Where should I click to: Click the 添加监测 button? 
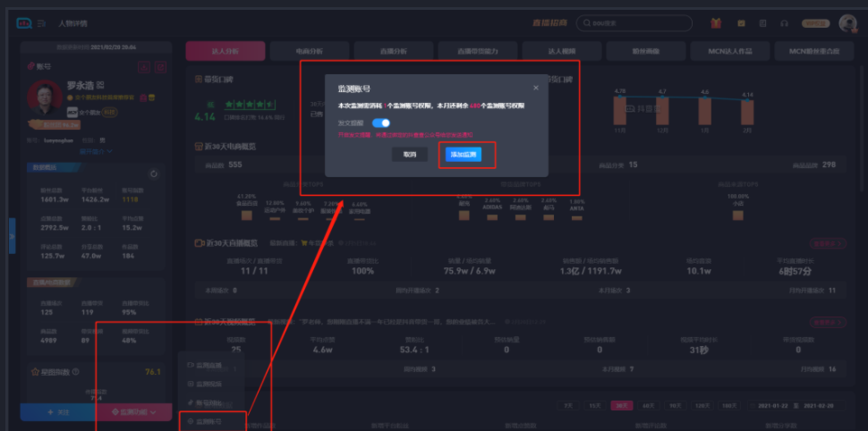click(464, 155)
